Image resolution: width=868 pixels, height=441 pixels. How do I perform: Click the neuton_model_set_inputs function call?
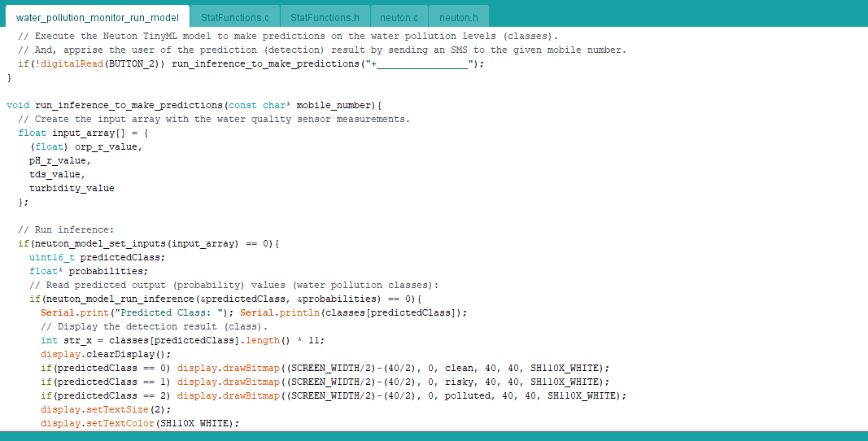106,243
